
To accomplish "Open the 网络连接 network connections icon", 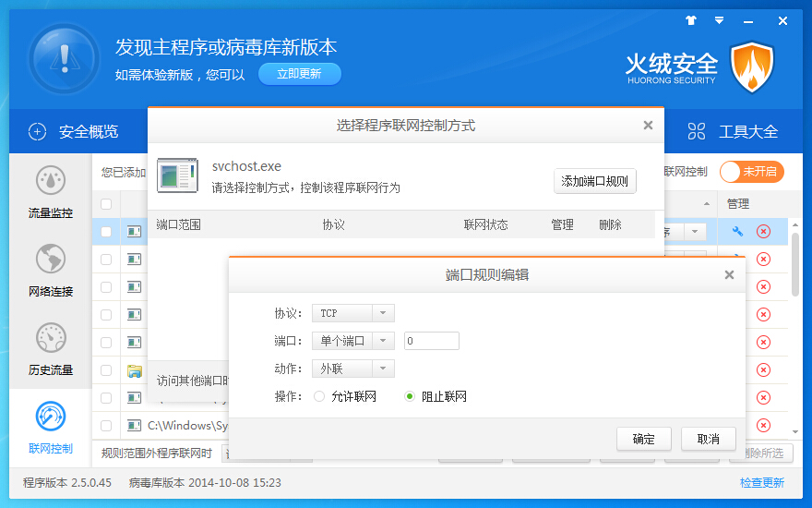I will (x=50, y=261).
